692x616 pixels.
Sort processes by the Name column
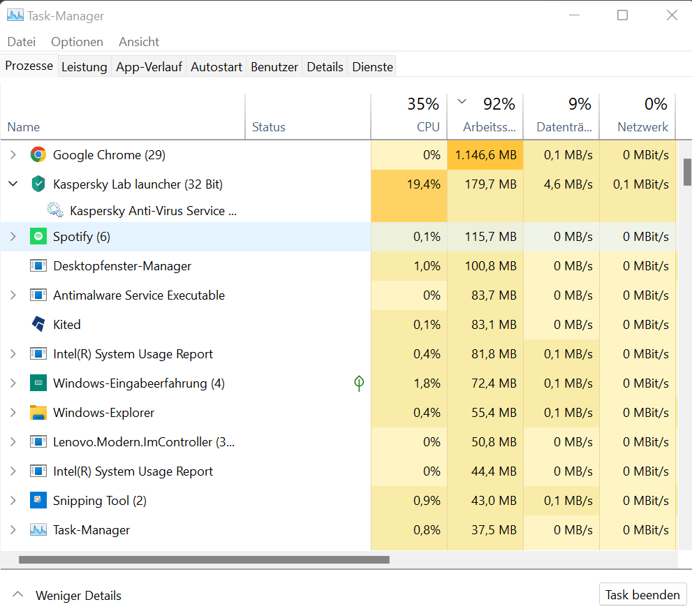pyautogui.click(x=123, y=117)
